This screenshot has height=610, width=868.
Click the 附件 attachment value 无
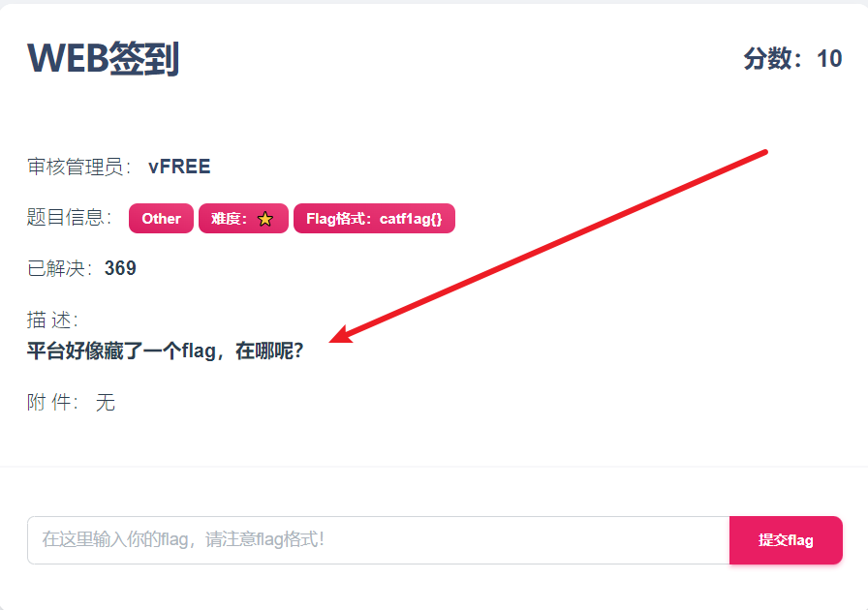(x=106, y=403)
